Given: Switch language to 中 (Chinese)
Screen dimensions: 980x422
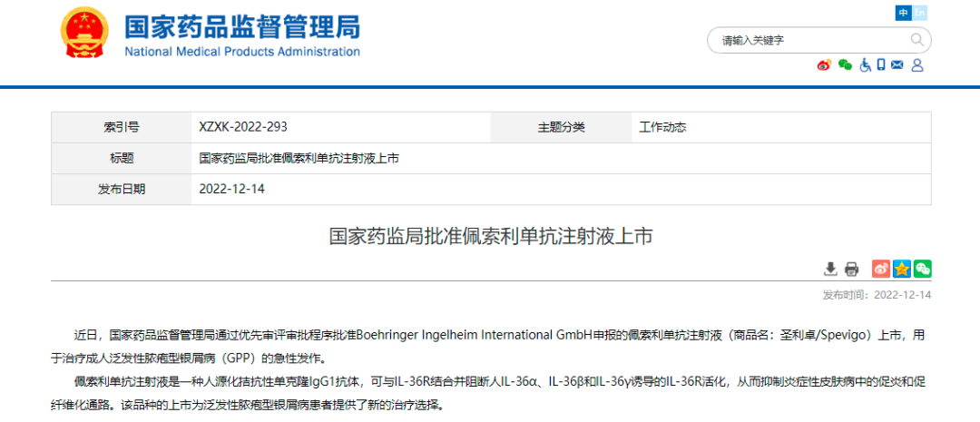Looking at the screenshot, I should click(x=903, y=13).
